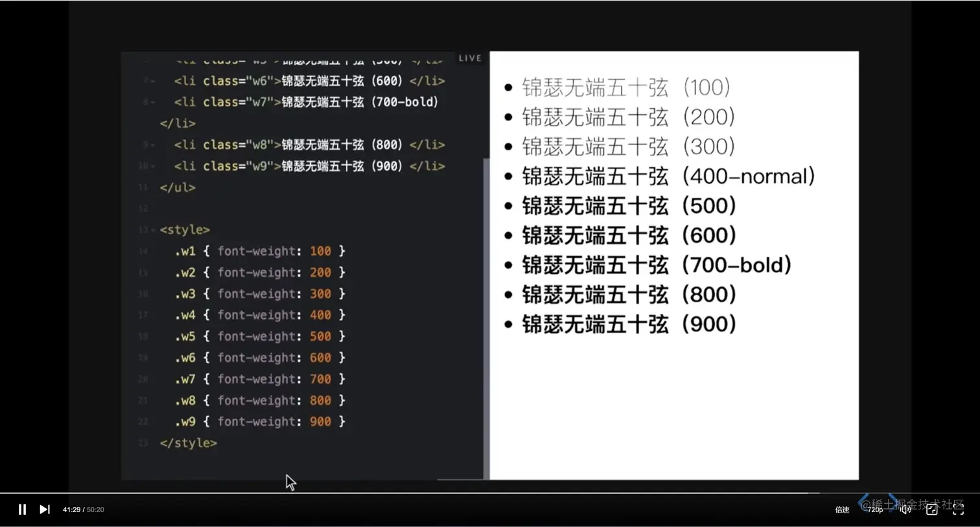Open the 倍速 playback speed menu
This screenshot has height=527, width=980.
point(842,509)
